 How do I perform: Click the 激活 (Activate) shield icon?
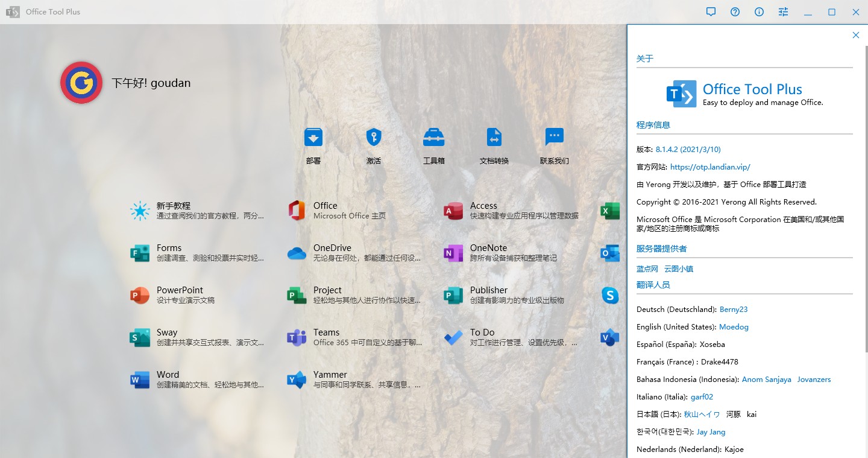click(x=374, y=138)
